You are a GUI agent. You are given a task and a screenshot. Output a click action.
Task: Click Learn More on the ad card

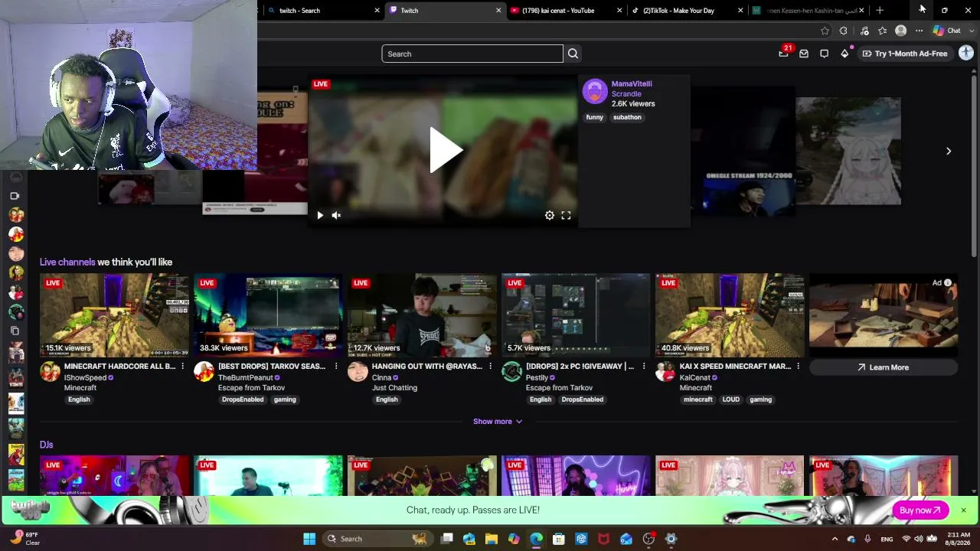pyautogui.click(x=883, y=367)
